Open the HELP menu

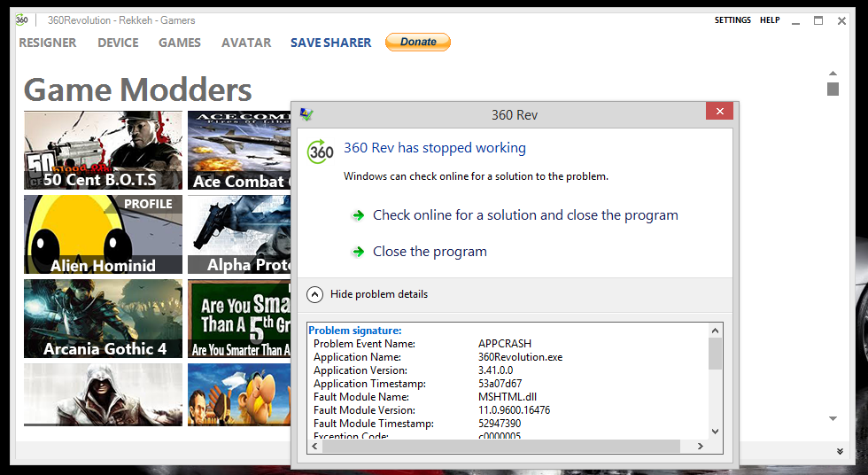(770, 20)
